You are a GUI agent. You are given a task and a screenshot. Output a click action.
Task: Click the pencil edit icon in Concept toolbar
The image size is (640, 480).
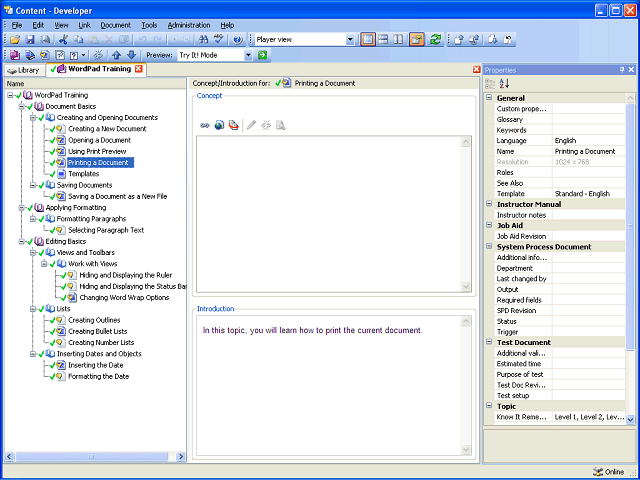tap(251, 125)
